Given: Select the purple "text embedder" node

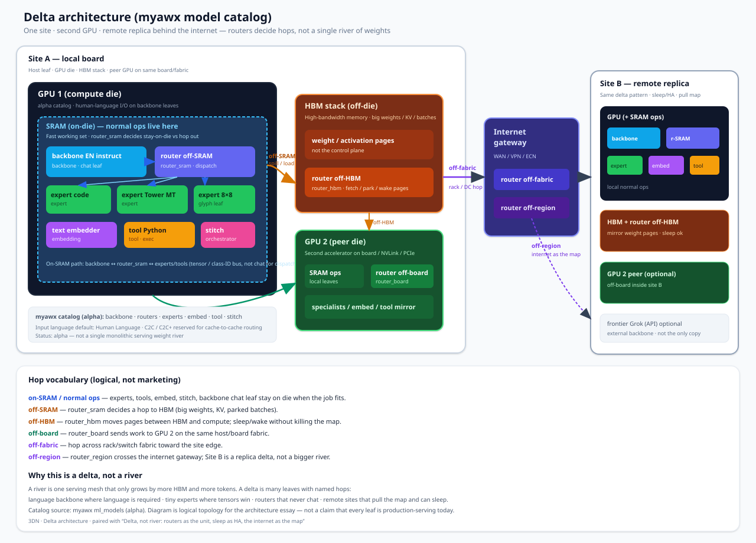Looking at the screenshot, I should point(82,235).
